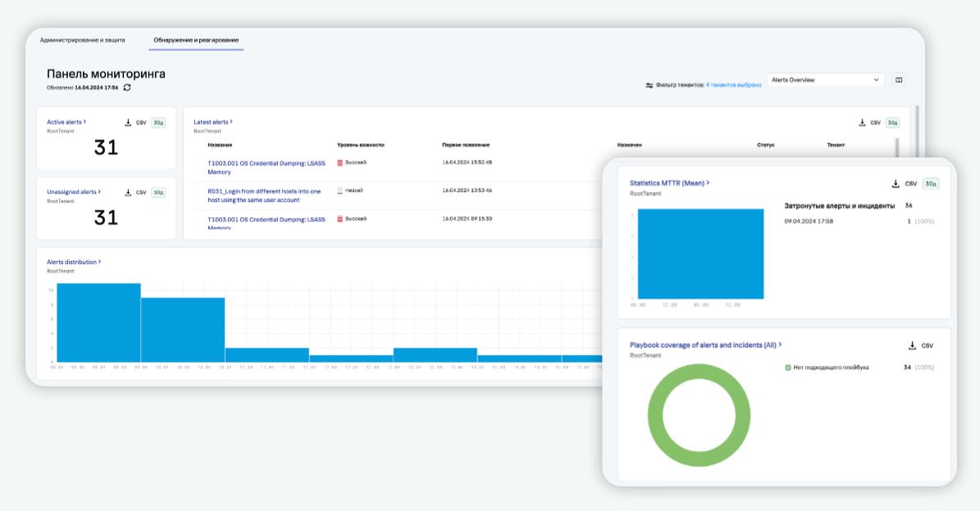Switch to 'Администрирование и защита' tab
This screenshot has height=511, width=980.
[83, 40]
